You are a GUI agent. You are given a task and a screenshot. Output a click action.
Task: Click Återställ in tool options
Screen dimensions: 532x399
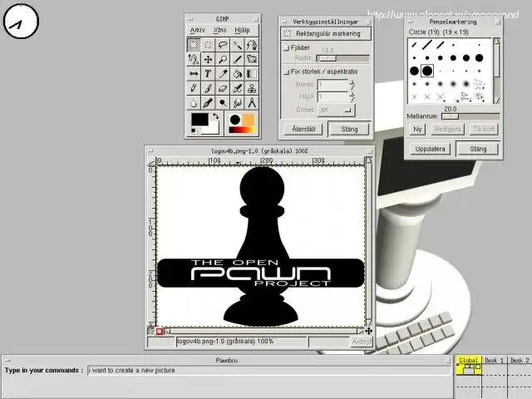pos(303,130)
